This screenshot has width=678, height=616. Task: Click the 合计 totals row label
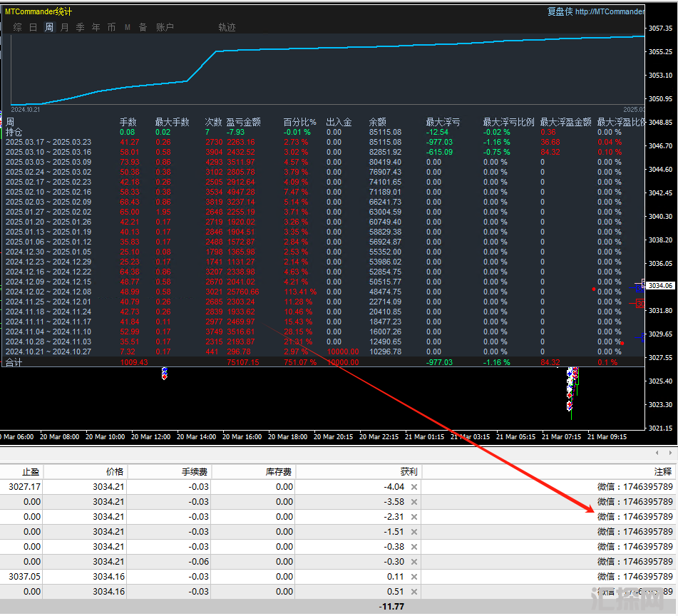pos(14,362)
